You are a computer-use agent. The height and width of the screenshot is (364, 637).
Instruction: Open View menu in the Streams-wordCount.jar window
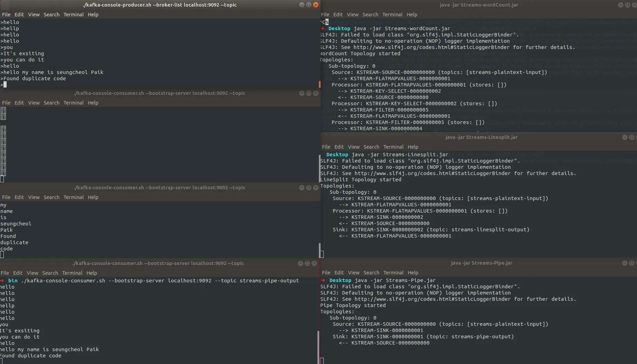coord(353,15)
